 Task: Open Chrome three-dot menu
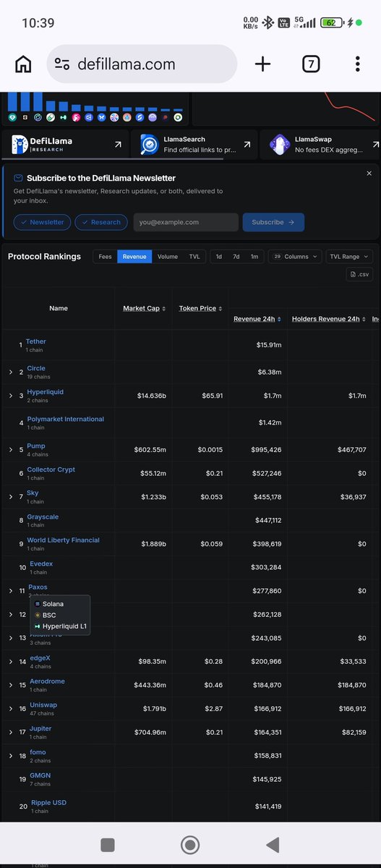pos(357,64)
